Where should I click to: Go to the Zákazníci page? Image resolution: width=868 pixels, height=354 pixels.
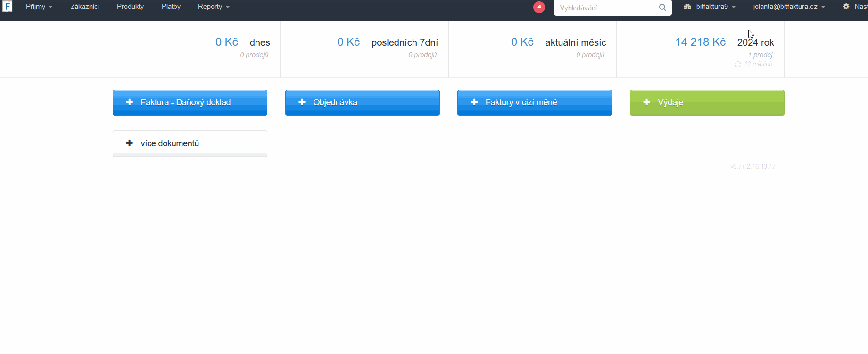[85, 7]
